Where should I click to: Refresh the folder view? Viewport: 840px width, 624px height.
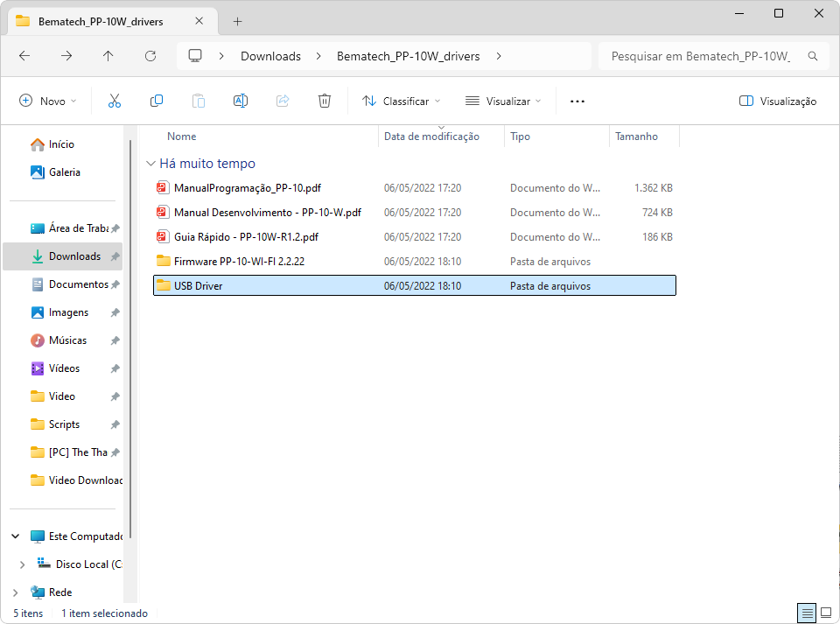click(x=150, y=56)
